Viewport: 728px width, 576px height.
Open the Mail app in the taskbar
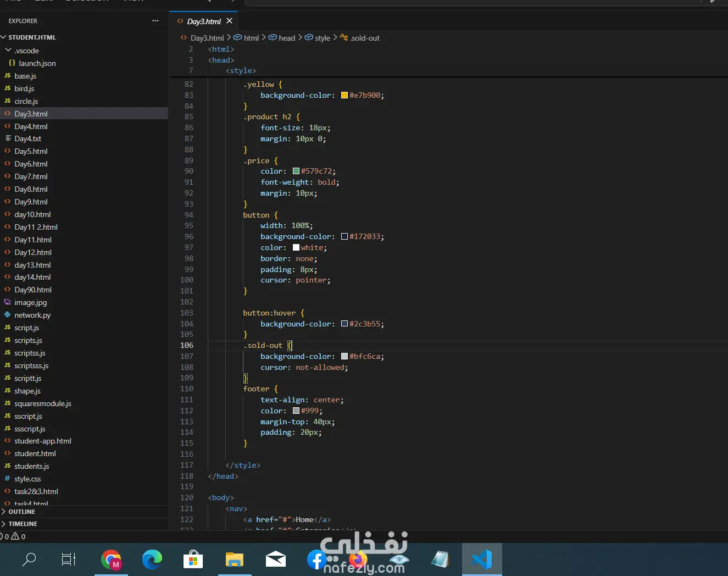(276, 560)
